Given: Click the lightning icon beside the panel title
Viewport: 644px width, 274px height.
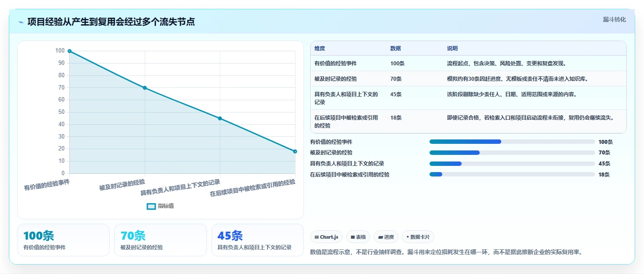Looking at the screenshot, I should (21, 22).
